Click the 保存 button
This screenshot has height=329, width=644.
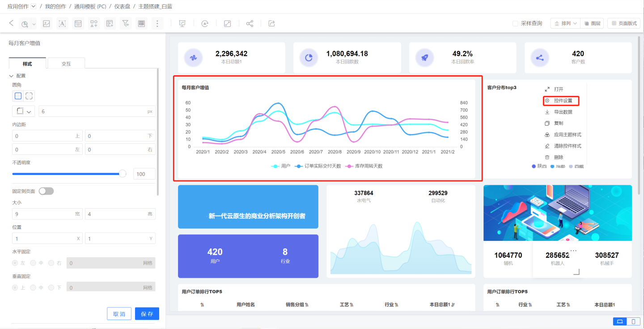(147, 314)
